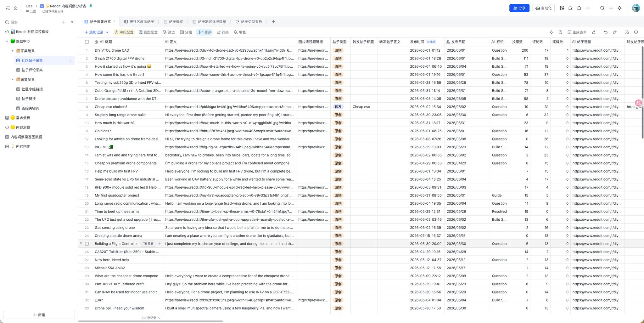Click the 生成表单 button
Image resolution: width=644 pixels, height=323 pixels.
[577, 32]
